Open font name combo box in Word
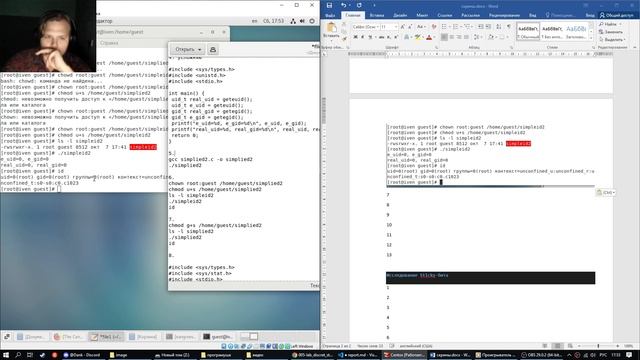This screenshot has width=640, height=360. point(365,27)
